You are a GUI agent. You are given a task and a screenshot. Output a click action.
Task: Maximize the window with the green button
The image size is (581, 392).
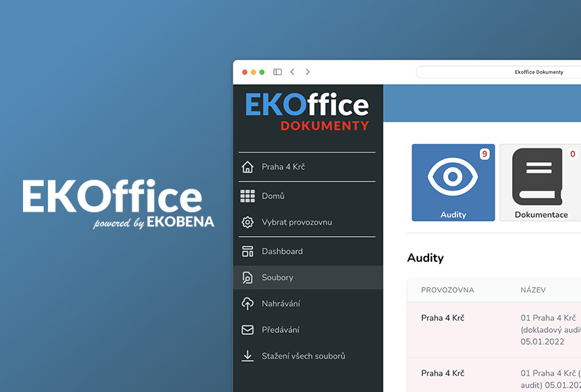[x=262, y=72]
